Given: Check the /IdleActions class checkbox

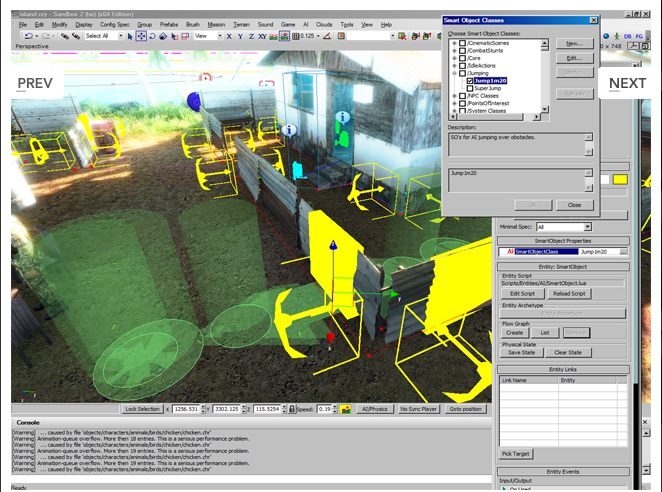Looking at the screenshot, I should click(462, 66).
